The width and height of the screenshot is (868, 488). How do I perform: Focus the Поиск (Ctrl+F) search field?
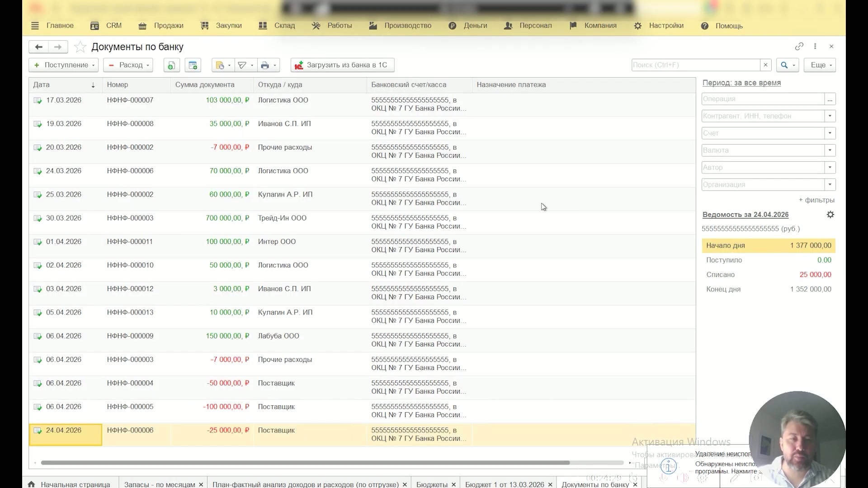(x=695, y=65)
